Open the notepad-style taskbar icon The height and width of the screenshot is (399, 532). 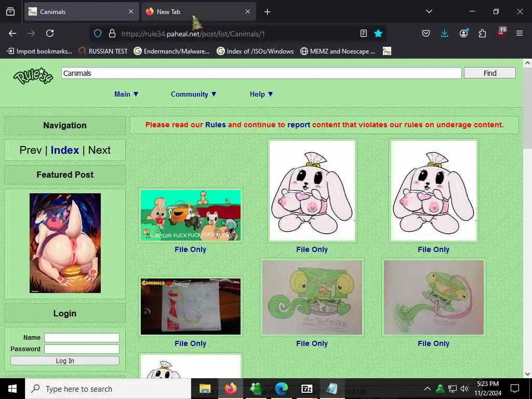332,389
